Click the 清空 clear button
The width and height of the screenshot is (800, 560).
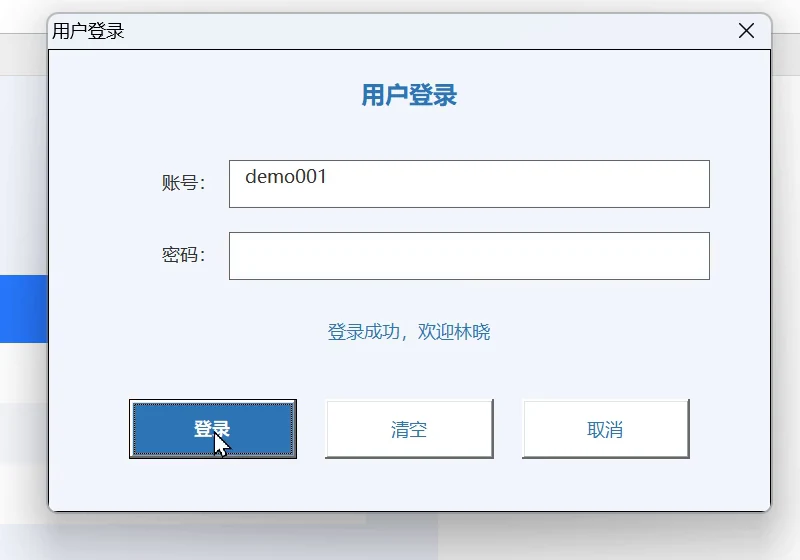click(409, 429)
